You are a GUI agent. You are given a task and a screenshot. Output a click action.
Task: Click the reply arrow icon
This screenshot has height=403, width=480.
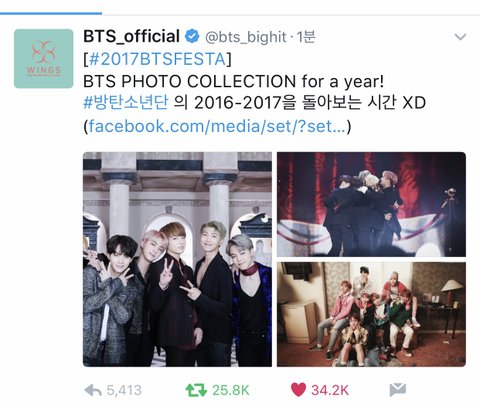click(x=93, y=390)
